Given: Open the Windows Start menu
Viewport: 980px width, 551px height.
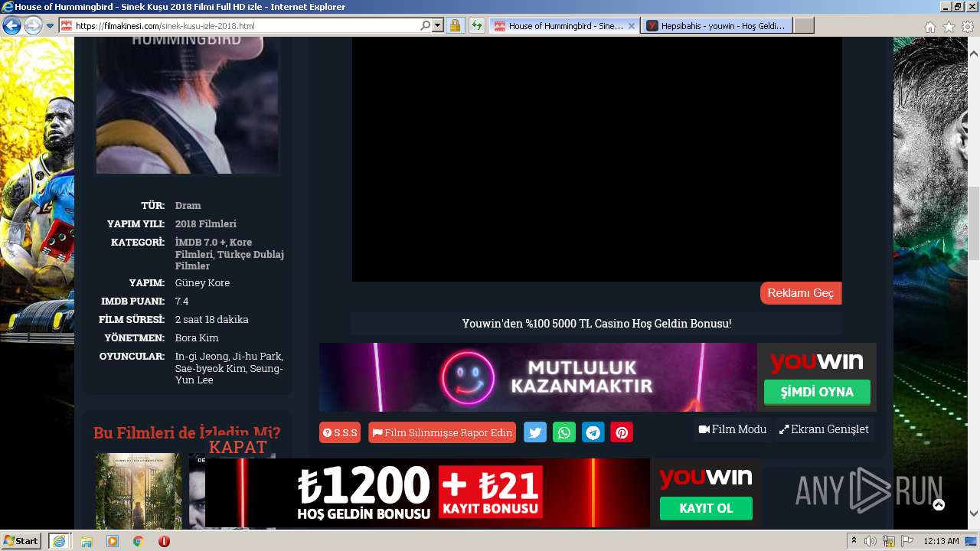Looking at the screenshot, I should 21,540.
